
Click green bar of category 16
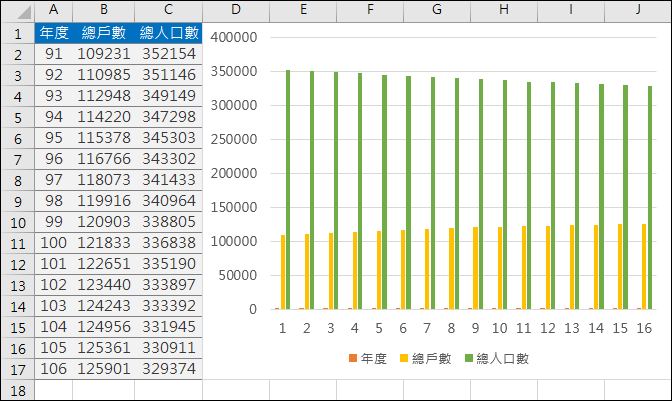tap(650, 197)
